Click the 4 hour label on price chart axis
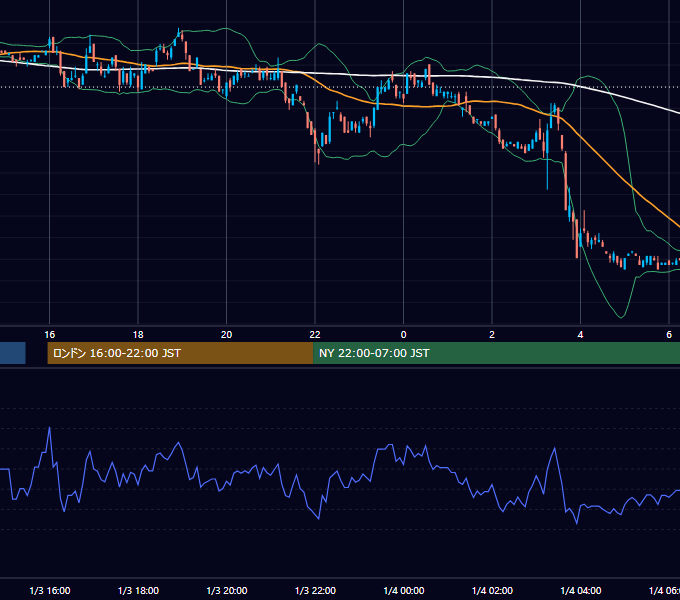Image resolution: width=680 pixels, height=600 pixels. tap(580, 335)
